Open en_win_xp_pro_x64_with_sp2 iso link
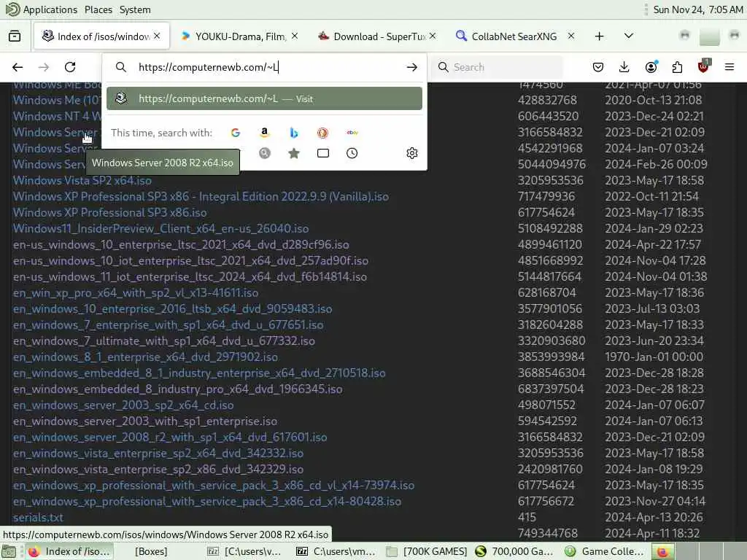This screenshot has width=747, height=560. pos(135,293)
